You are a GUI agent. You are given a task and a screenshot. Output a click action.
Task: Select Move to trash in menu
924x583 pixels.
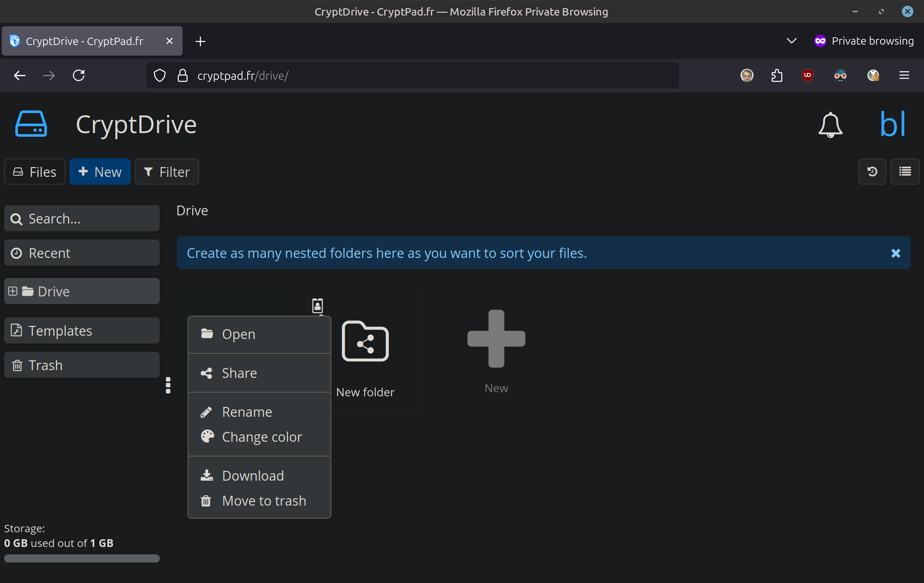coord(264,501)
